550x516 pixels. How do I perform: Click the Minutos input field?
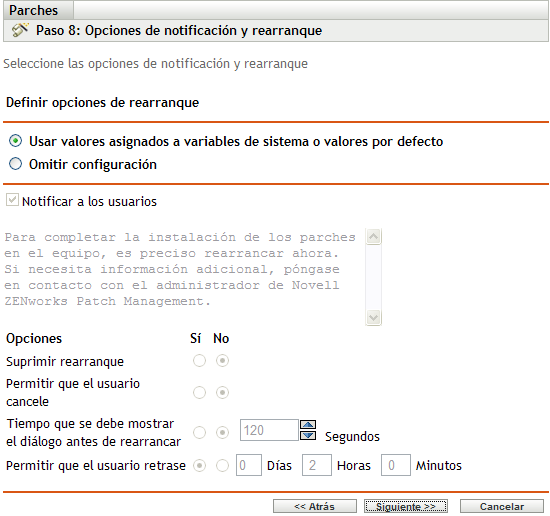[x=396, y=465]
